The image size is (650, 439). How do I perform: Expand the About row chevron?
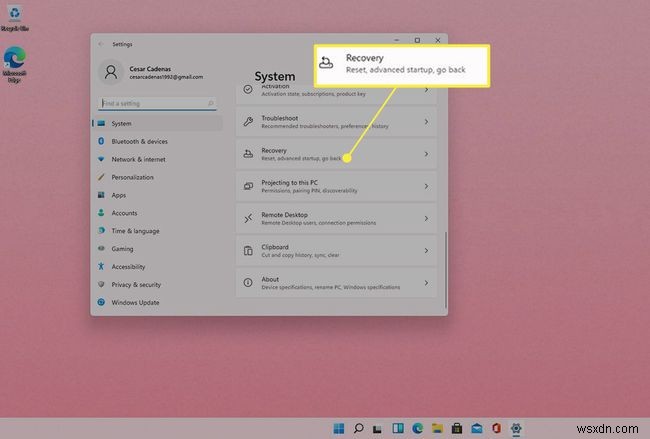[x=426, y=283]
